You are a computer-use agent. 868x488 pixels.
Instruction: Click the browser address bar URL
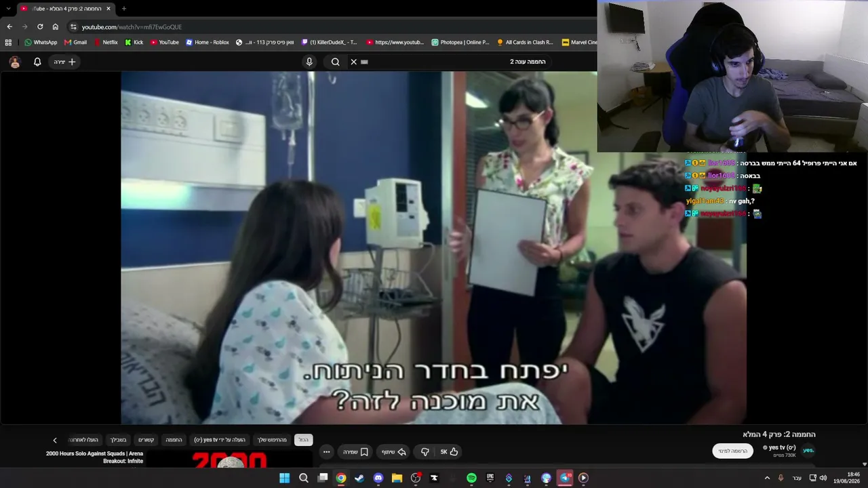tap(132, 26)
